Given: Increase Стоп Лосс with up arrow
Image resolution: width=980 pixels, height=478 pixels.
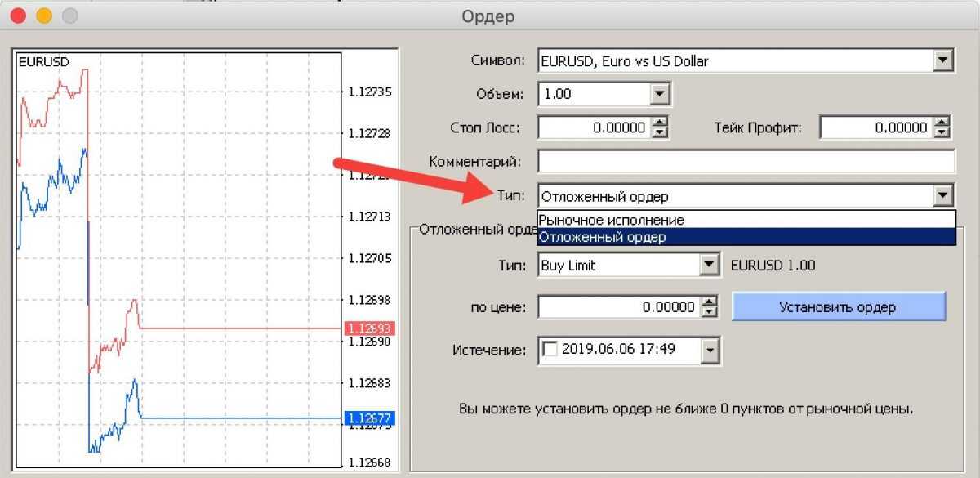Looking at the screenshot, I should [x=661, y=123].
